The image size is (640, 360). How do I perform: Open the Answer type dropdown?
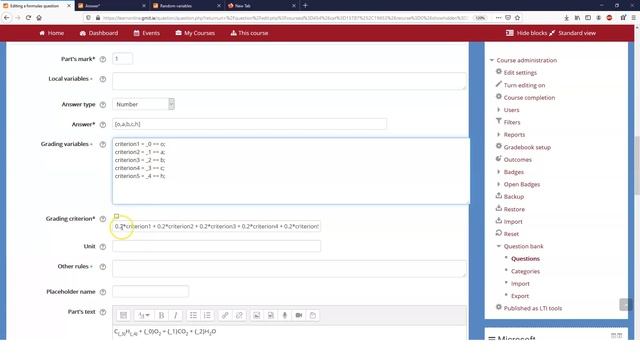pos(143,104)
